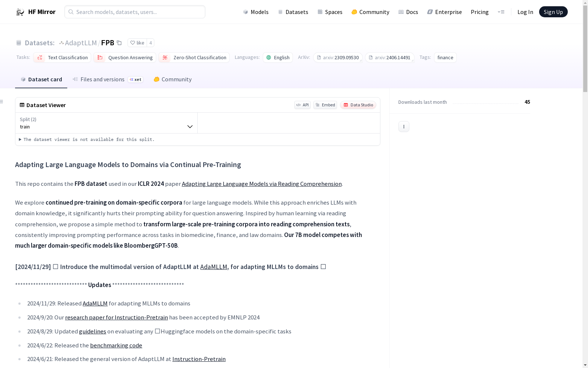Screen dimensions: 588x368
Task: Click the HF Mirror logo icon
Action: pyautogui.click(x=20, y=12)
